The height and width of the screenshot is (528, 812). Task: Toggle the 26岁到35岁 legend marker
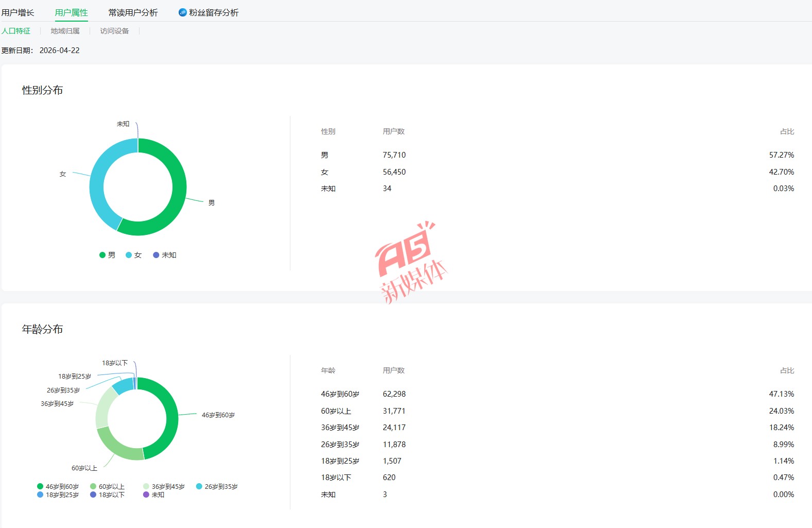pyautogui.click(x=199, y=486)
